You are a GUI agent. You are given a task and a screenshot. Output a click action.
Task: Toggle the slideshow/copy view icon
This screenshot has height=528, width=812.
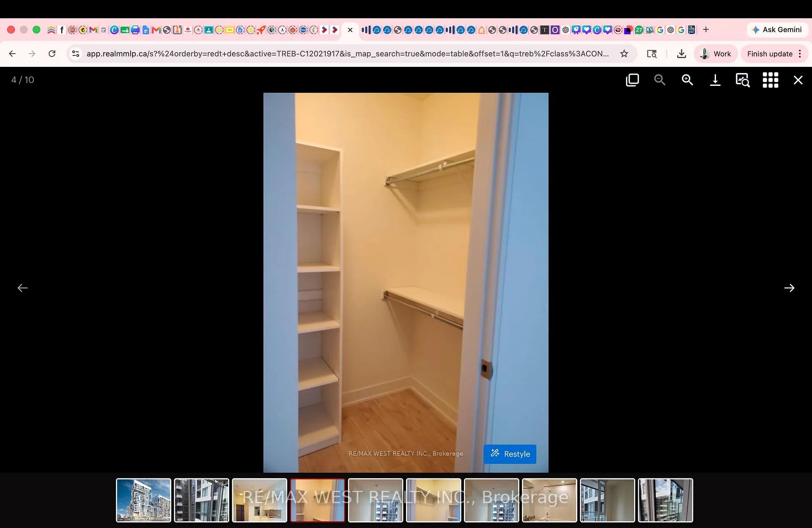click(x=632, y=80)
